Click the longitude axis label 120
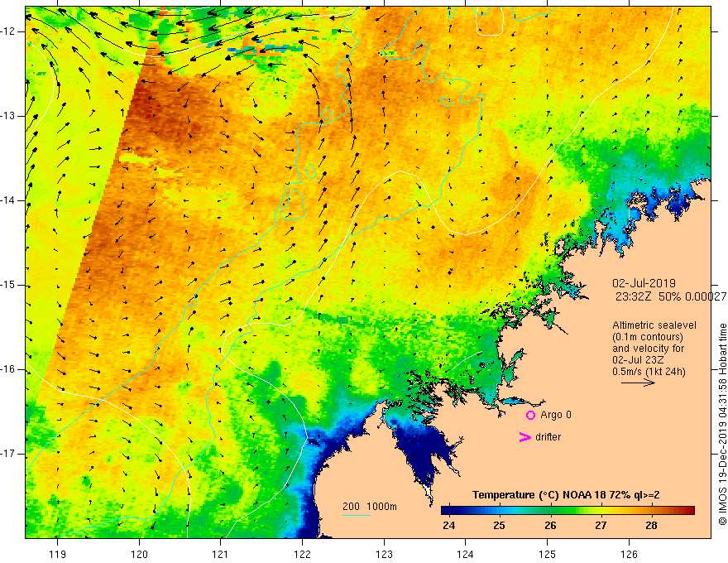728x563 pixels. point(139,554)
